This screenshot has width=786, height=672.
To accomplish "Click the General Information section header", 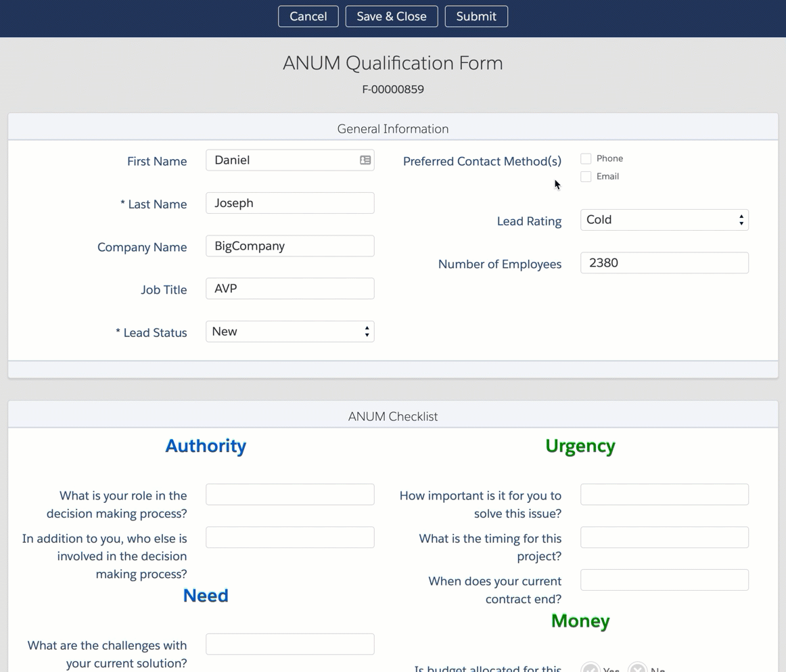I will click(x=393, y=129).
